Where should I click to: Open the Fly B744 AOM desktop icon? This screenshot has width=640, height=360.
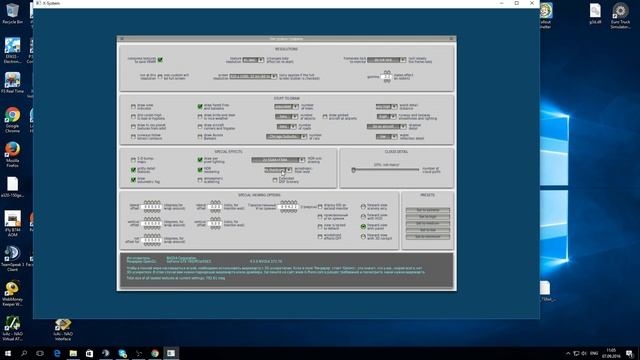(12, 224)
